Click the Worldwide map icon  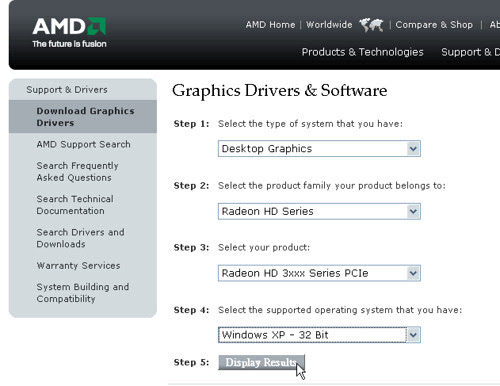(x=371, y=25)
